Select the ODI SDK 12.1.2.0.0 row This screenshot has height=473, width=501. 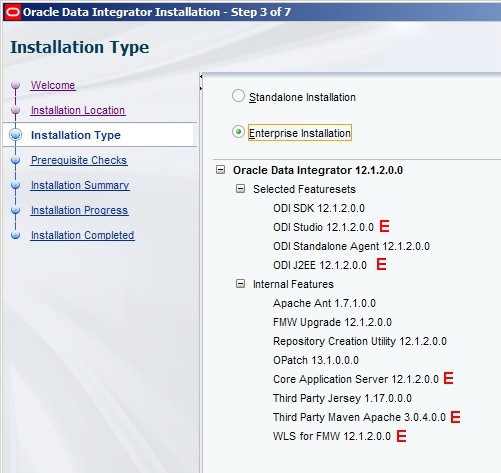(319, 208)
